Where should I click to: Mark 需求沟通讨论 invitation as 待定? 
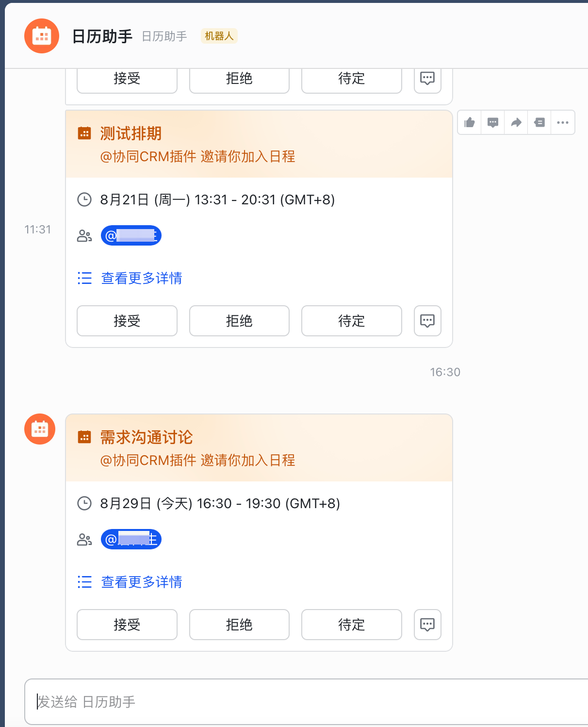coord(352,625)
